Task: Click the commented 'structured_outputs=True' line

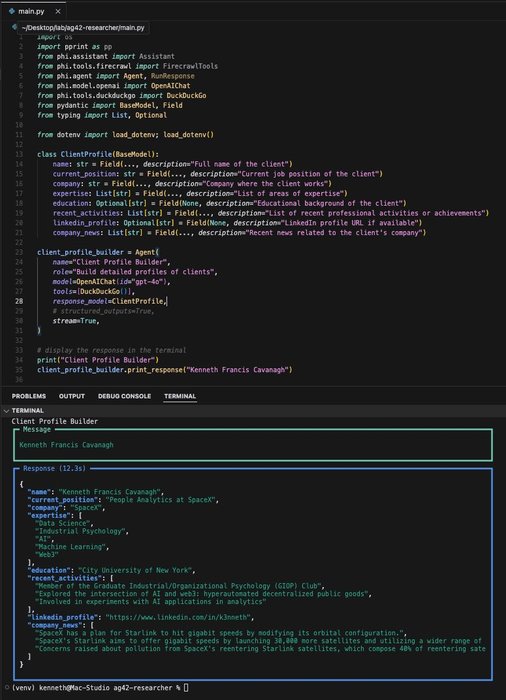Action: tap(104, 311)
